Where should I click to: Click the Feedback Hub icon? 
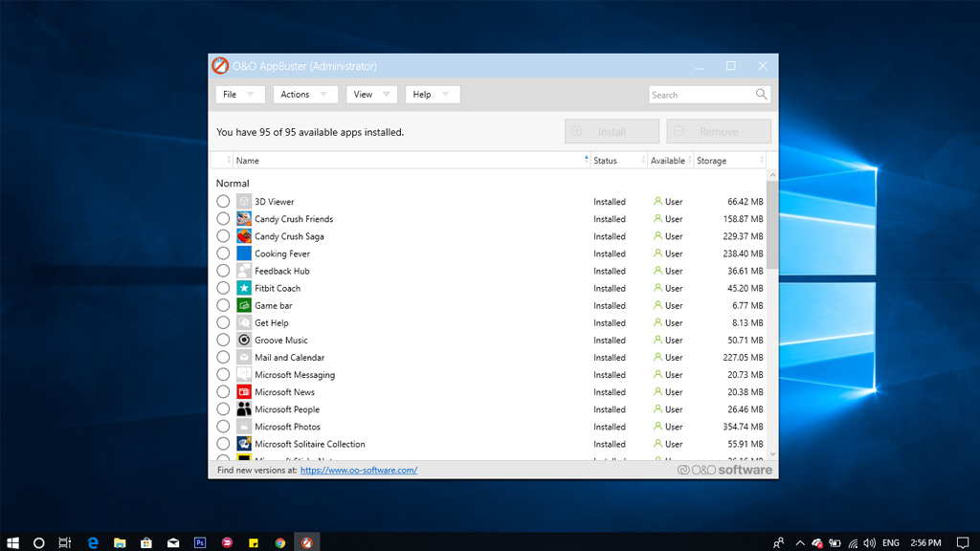click(244, 271)
